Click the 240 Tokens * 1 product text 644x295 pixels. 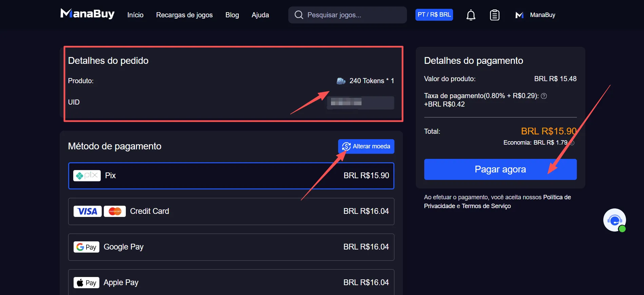tap(372, 81)
